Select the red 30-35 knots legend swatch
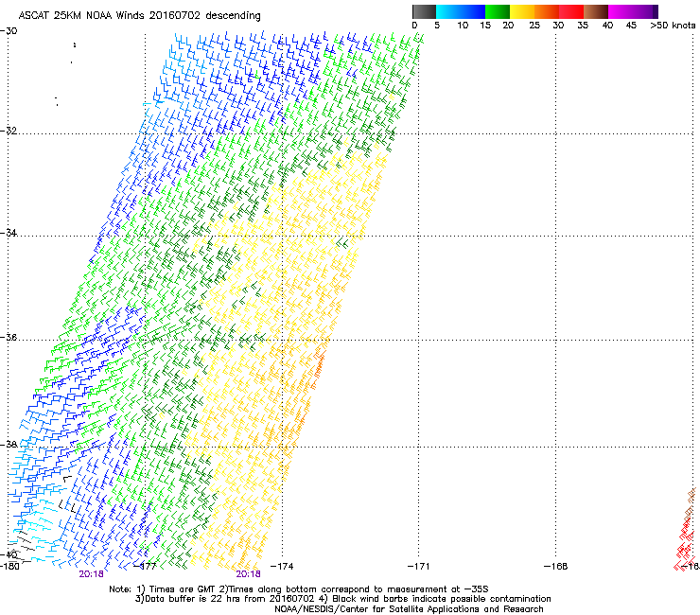Image resolution: width=700 pixels, height=615 pixels. click(571, 11)
